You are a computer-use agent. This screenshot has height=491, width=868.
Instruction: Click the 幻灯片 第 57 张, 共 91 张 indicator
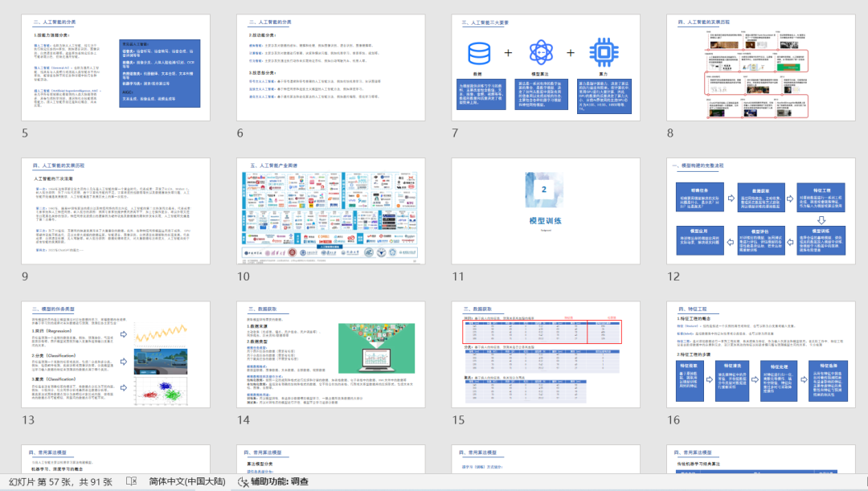point(60,481)
